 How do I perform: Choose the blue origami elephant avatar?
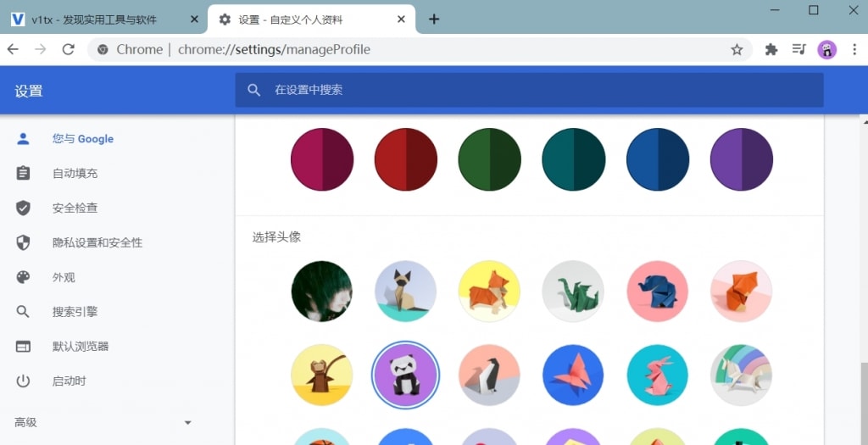coord(658,291)
